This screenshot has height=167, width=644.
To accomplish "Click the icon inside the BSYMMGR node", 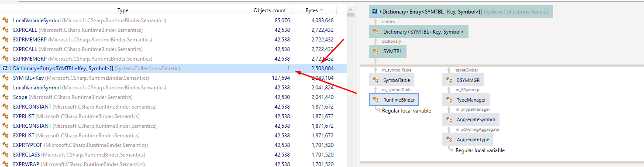I will tap(449, 80).
